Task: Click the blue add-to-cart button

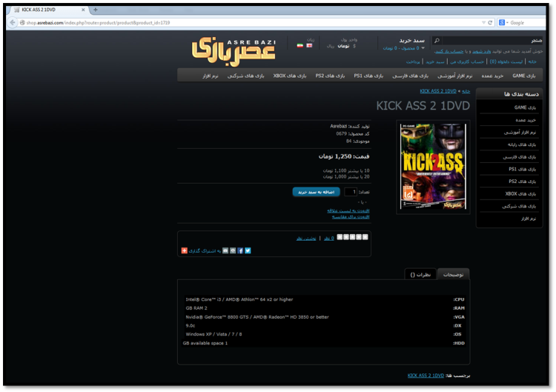Action: coord(317,192)
